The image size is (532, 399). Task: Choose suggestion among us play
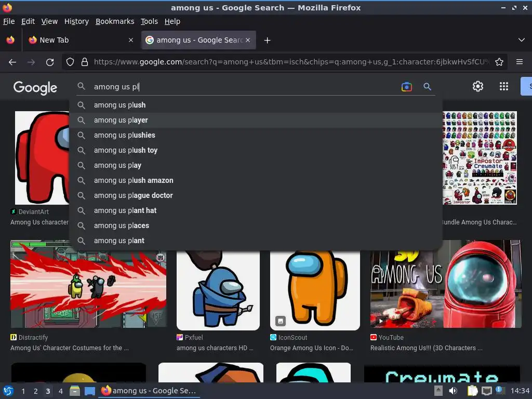click(x=256, y=165)
